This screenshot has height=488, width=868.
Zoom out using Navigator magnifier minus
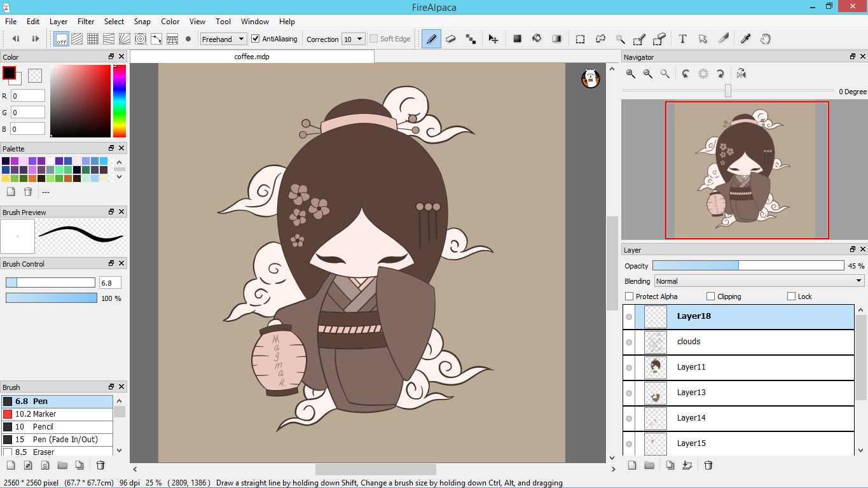(648, 74)
